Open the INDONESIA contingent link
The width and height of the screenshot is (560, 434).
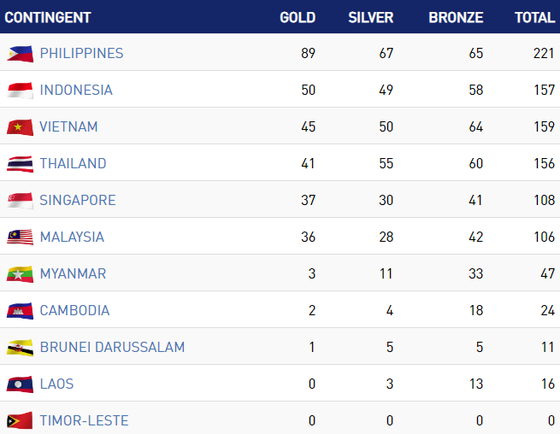76,90
